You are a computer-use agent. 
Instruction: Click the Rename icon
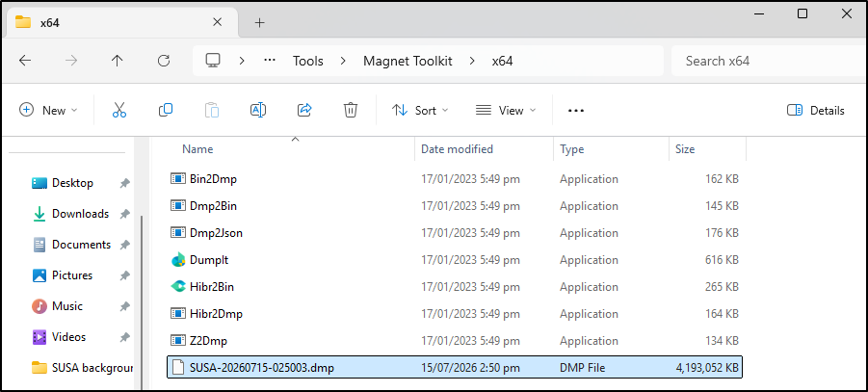coord(258,110)
